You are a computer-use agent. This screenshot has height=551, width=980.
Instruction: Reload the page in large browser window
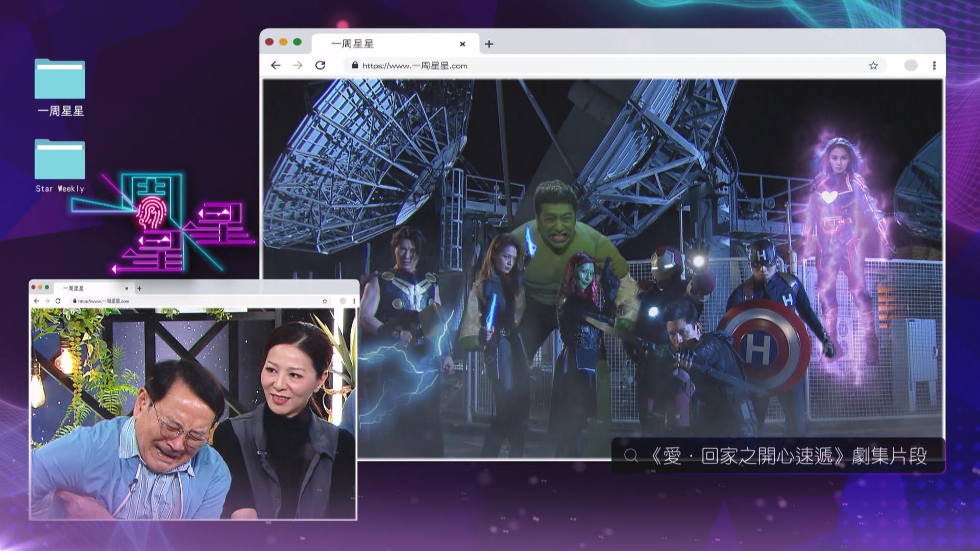pos(320,65)
